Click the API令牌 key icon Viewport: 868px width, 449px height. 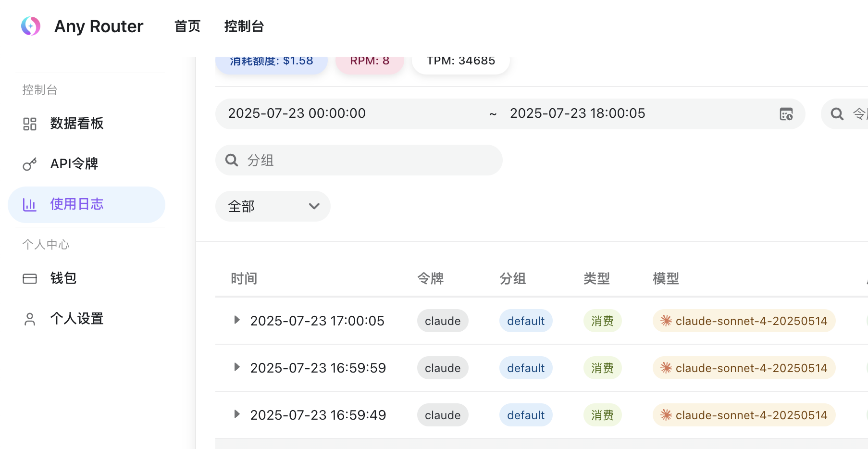click(30, 164)
